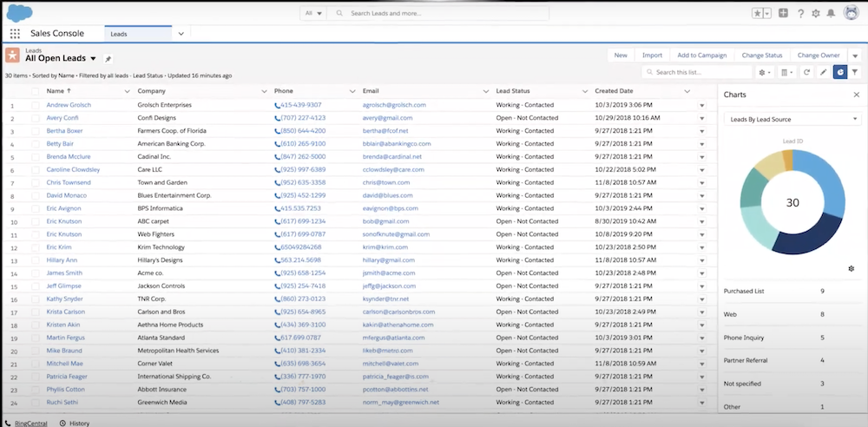Check the Bertha Boxer row checkbox
This screenshot has width=868, height=427.
point(36,131)
